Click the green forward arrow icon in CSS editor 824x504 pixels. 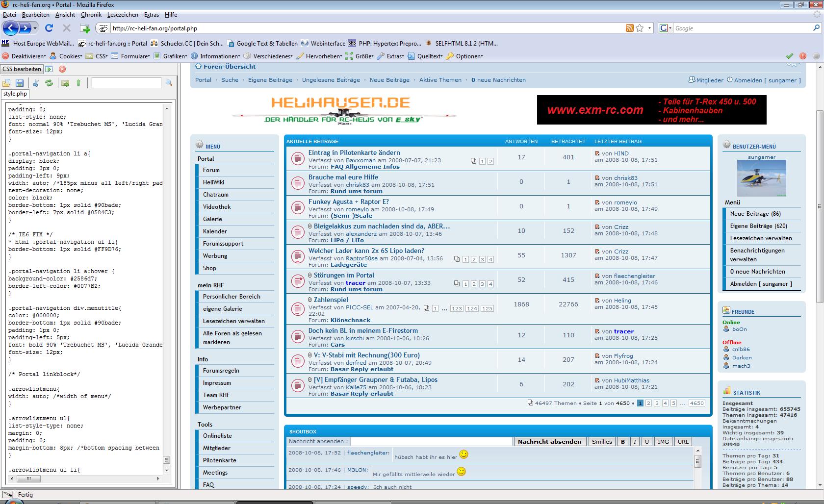click(x=65, y=83)
